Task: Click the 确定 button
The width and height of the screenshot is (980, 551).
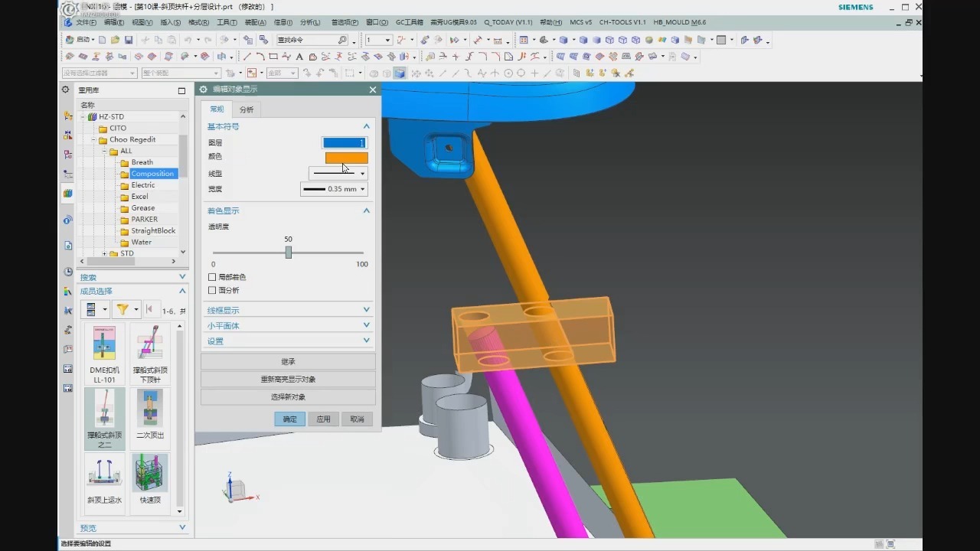Action: click(290, 419)
